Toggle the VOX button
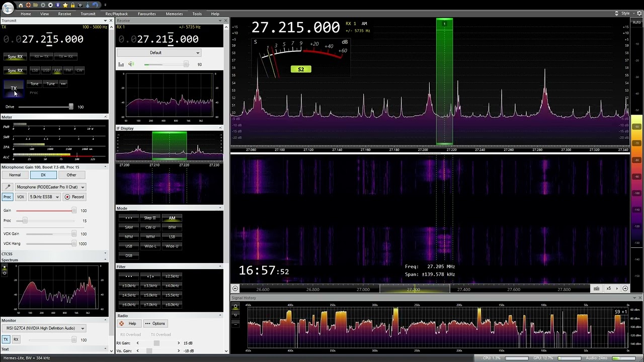Image resolution: width=644 pixels, height=362 pixels. click(20, 197)
